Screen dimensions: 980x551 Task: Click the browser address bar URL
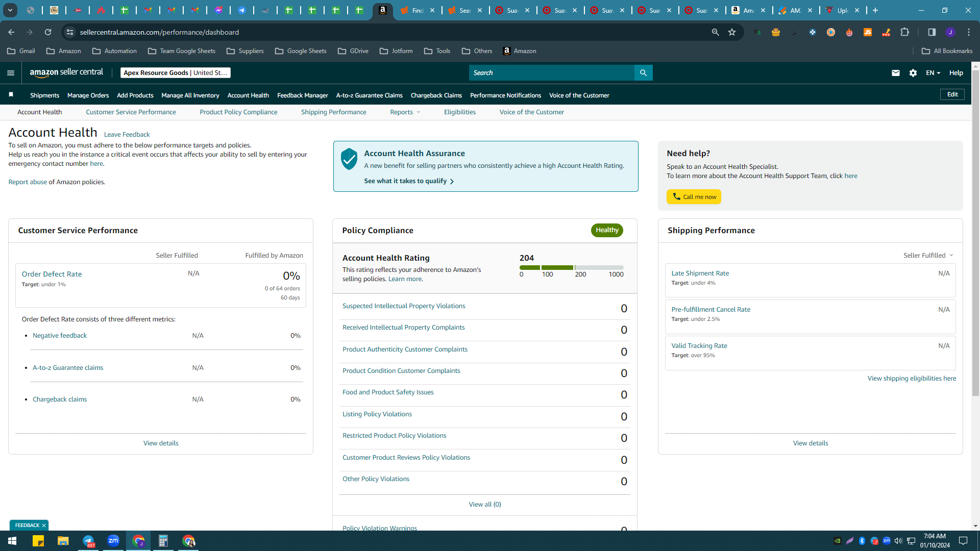(159, 32)
